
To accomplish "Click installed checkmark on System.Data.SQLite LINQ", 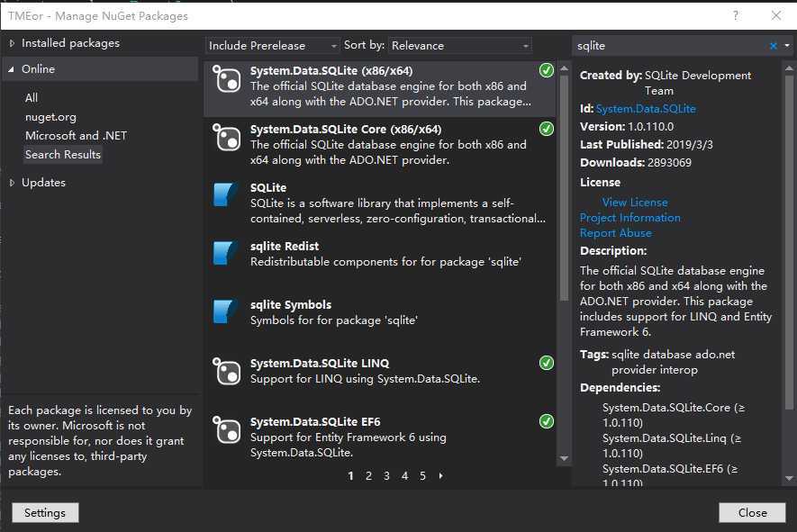I will click(x=547, y=363).
